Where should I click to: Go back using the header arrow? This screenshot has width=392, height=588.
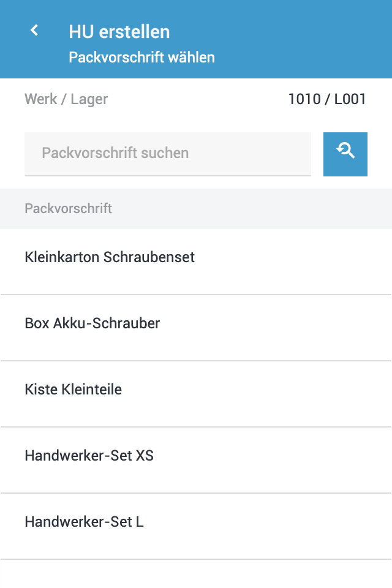tap(35, 31)
